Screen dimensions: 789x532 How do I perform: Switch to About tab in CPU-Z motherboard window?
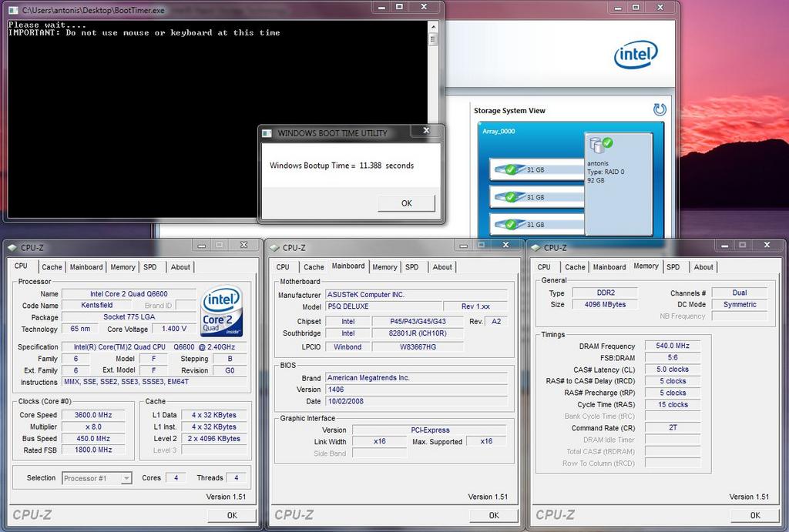[x=442, y=267]
